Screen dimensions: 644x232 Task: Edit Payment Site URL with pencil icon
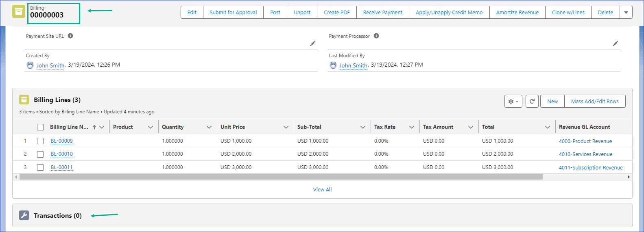[313, 43]
